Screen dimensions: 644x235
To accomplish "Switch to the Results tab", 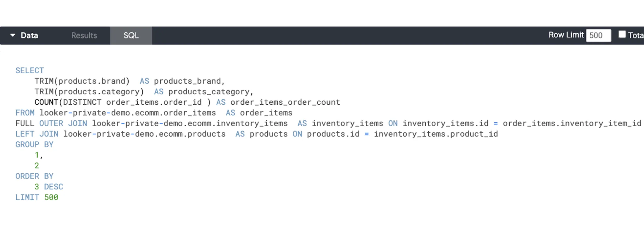I will pyautogui.click(x=84, y=36).
